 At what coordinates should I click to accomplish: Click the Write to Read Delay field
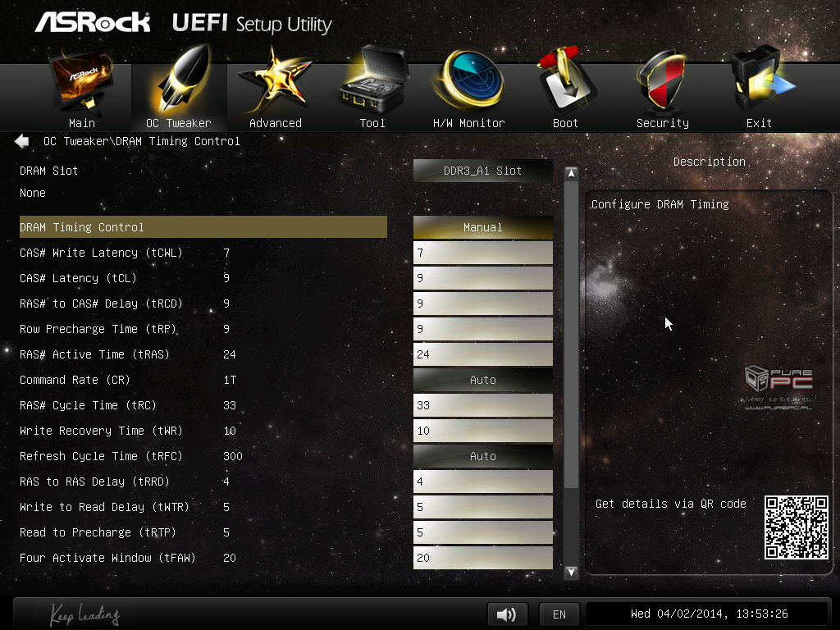(x=482, y=507)
